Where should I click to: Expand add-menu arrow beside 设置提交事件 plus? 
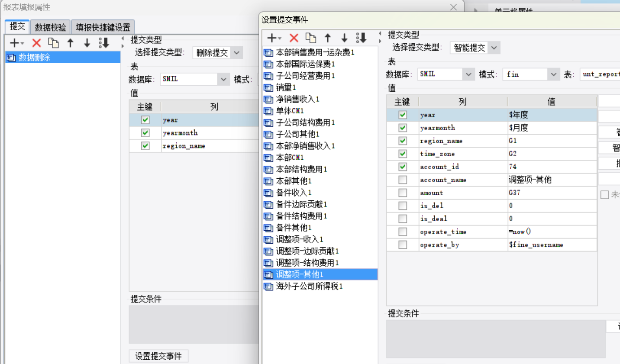pos(280,39)
